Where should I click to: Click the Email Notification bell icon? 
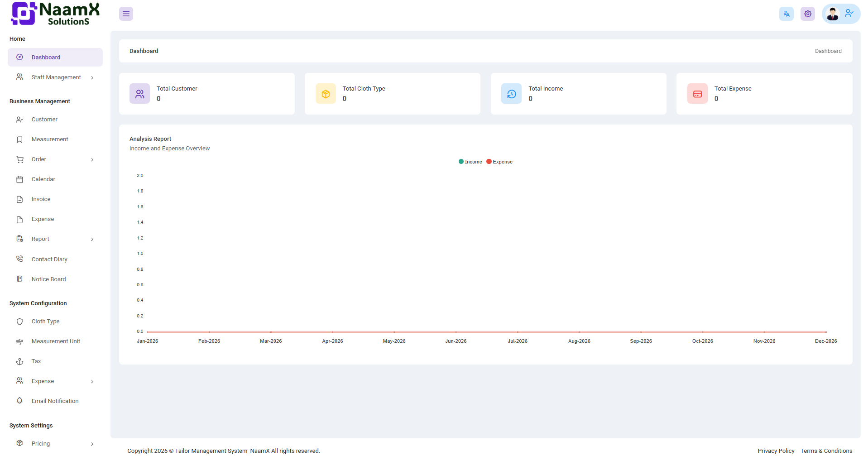click(19, 401)
